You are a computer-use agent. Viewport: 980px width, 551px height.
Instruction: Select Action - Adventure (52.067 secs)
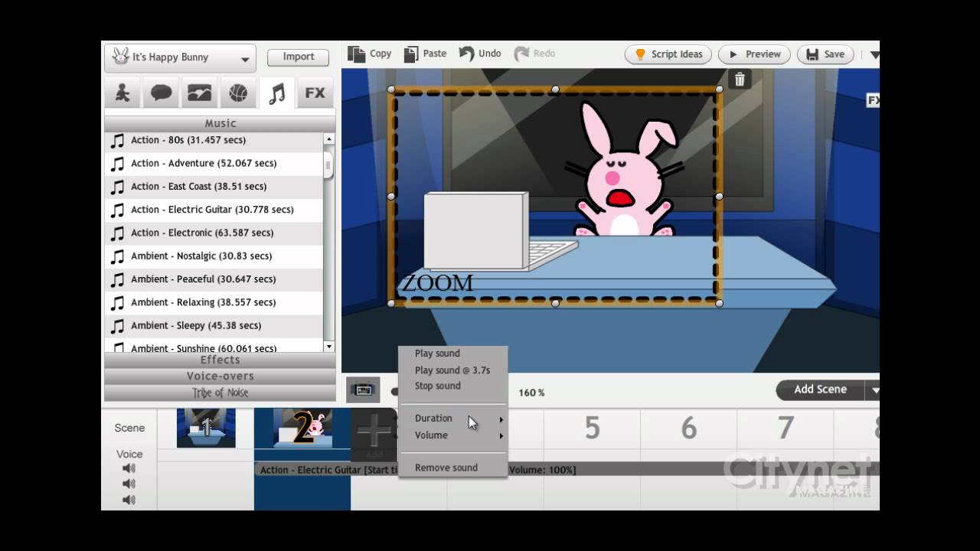pos(214,164)
